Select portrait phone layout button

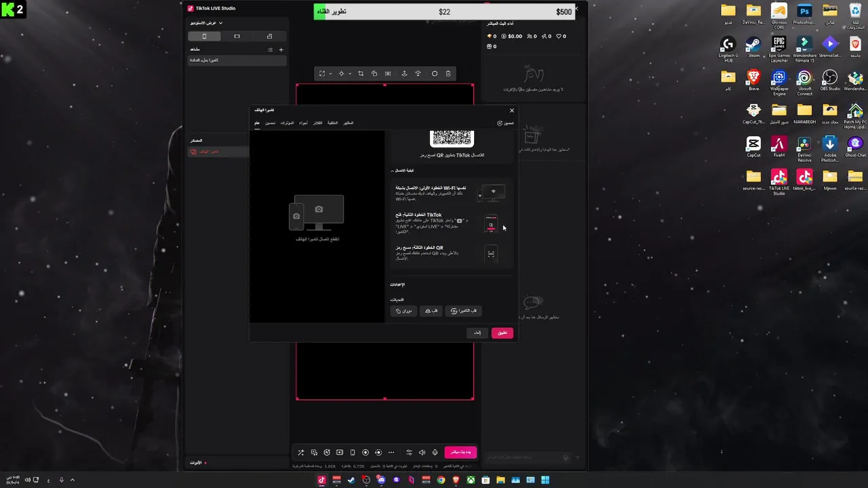204,36
